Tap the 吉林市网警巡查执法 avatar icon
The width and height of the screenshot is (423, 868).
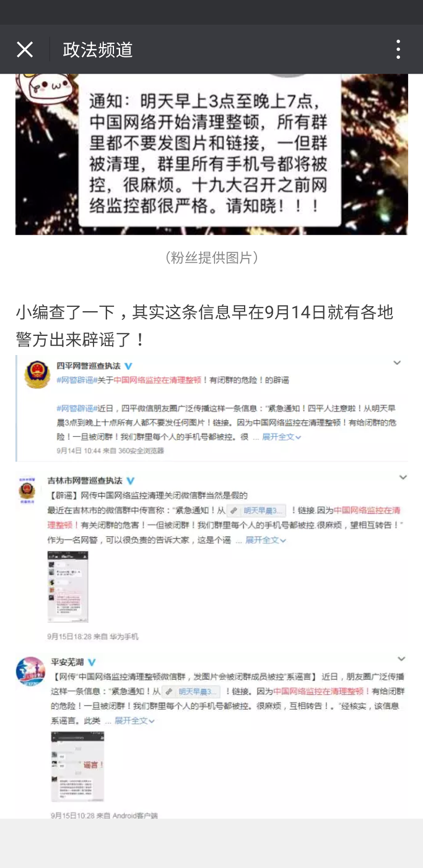pos(27,490)
